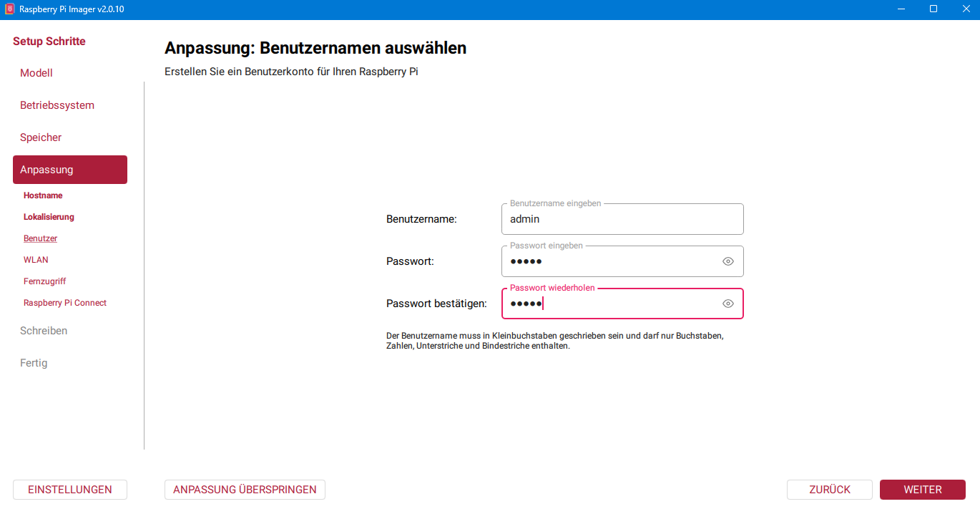The image size is (980, 509).
Task: Go back with the ZURÜCK button
Action: [830, 490]
